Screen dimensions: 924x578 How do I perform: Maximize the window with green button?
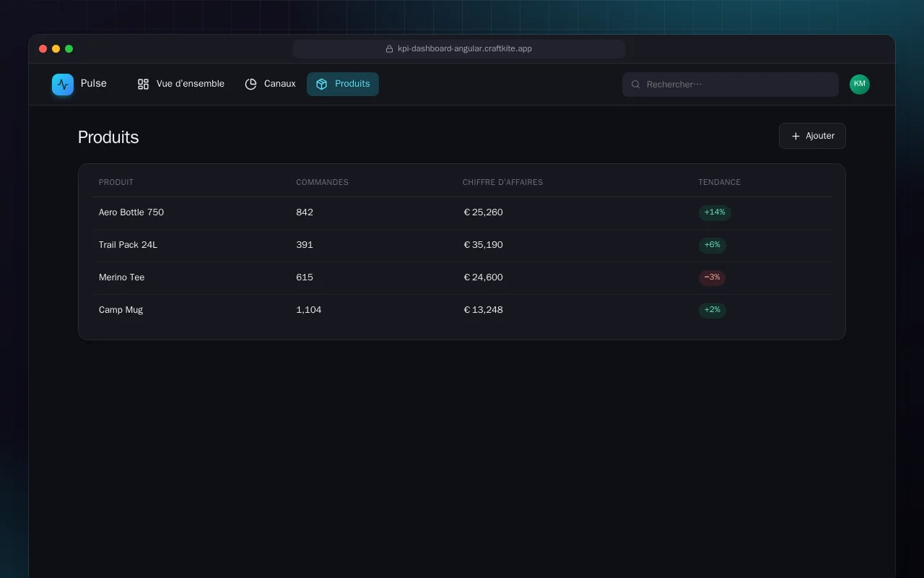coord(69,49)
